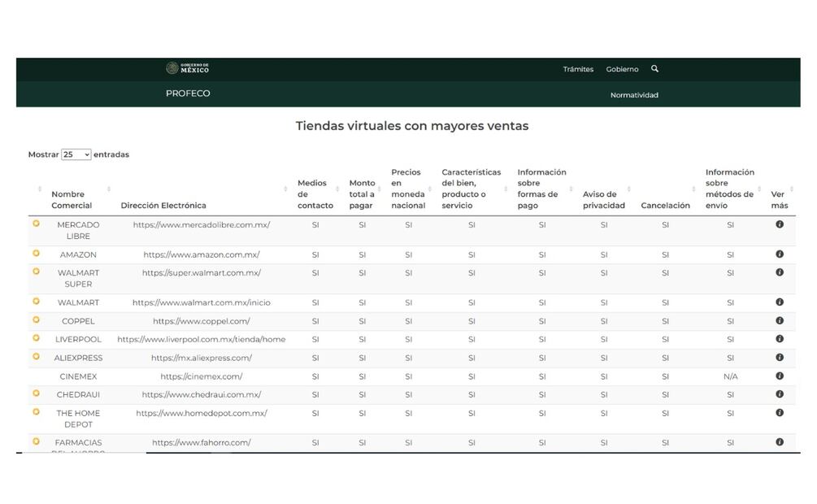Expand the Coppel row yellow icon
The height and width of the screenshot is (504, 817).
coord(36,320)
